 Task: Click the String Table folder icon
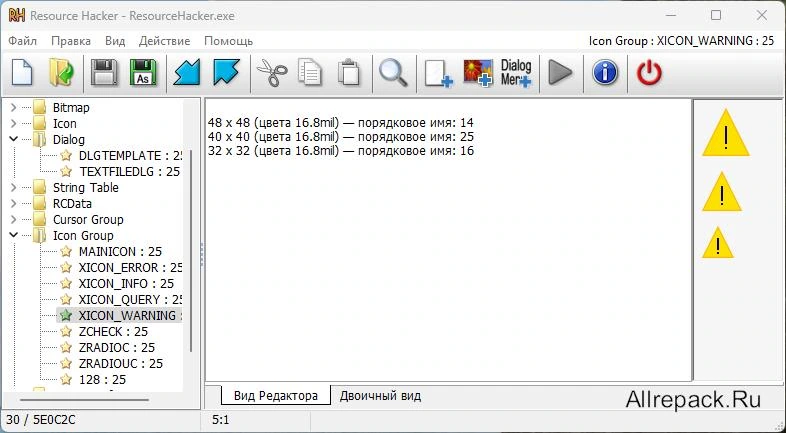pos(40,187)
